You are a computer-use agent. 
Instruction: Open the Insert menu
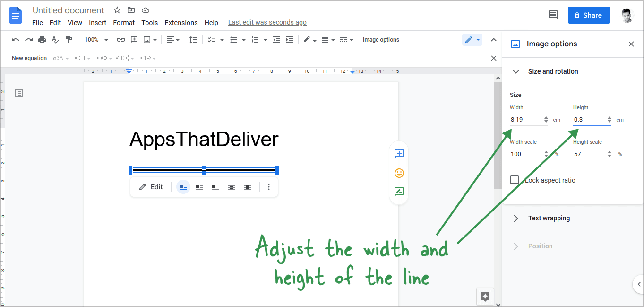click(x=98, y=23)
